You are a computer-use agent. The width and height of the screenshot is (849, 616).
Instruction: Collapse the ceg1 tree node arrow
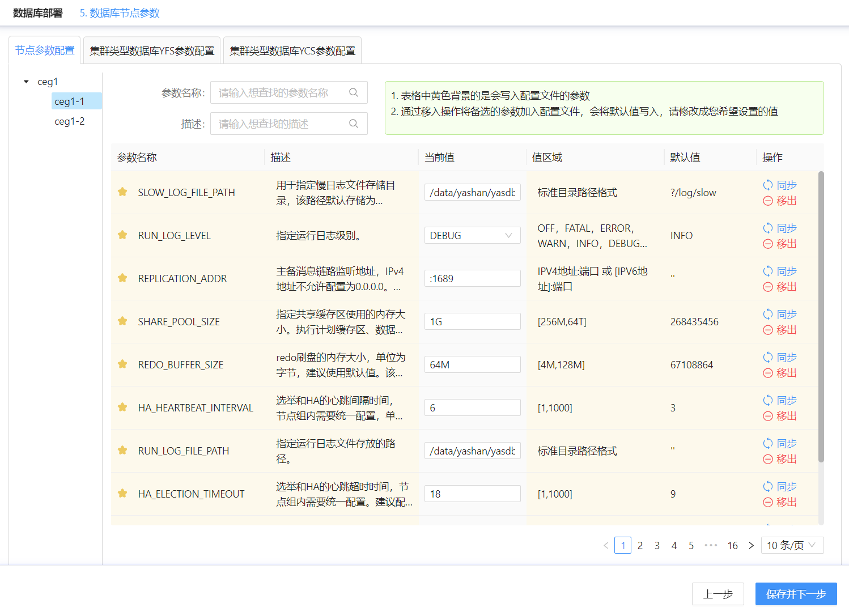tap(26, 82)
